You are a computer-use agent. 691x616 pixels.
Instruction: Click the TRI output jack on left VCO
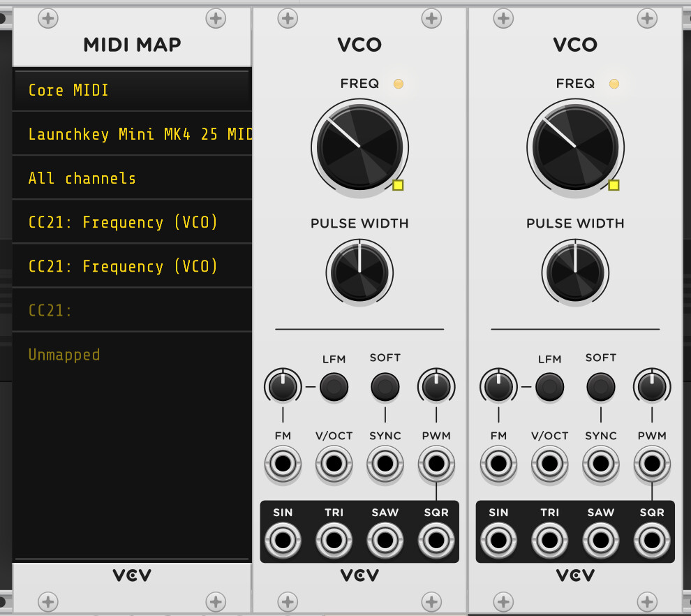coord(334,540)
